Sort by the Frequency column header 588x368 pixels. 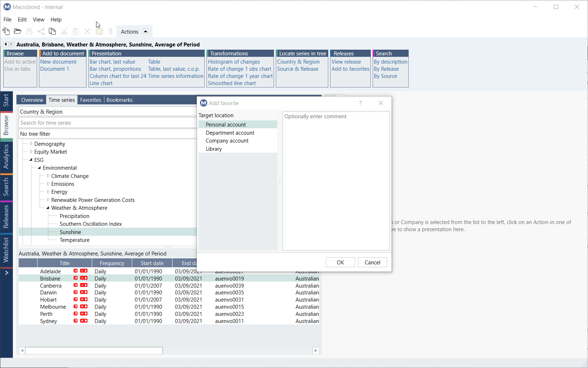click(112, 263)
